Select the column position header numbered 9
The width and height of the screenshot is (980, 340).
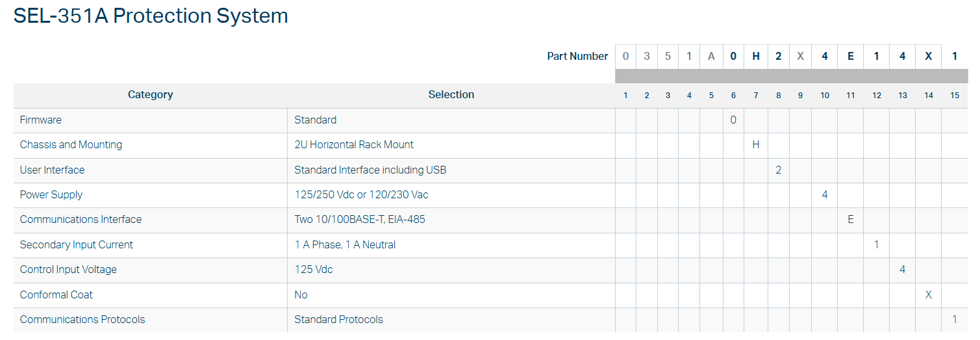pos(800,96)
